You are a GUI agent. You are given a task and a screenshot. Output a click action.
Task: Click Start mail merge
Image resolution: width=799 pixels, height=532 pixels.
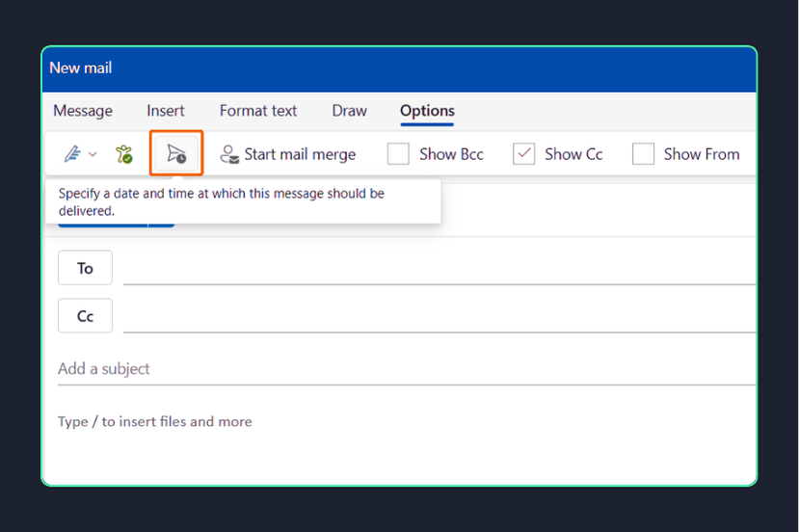pos(288,154)
